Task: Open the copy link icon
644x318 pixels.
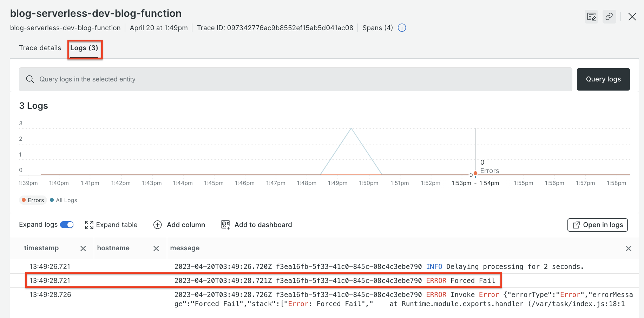Action: click(610, 16)
